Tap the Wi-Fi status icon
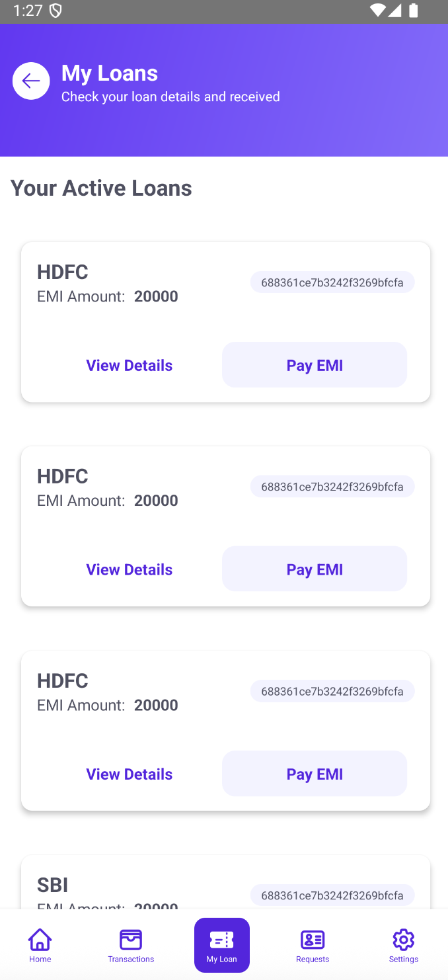 [378, 11]
